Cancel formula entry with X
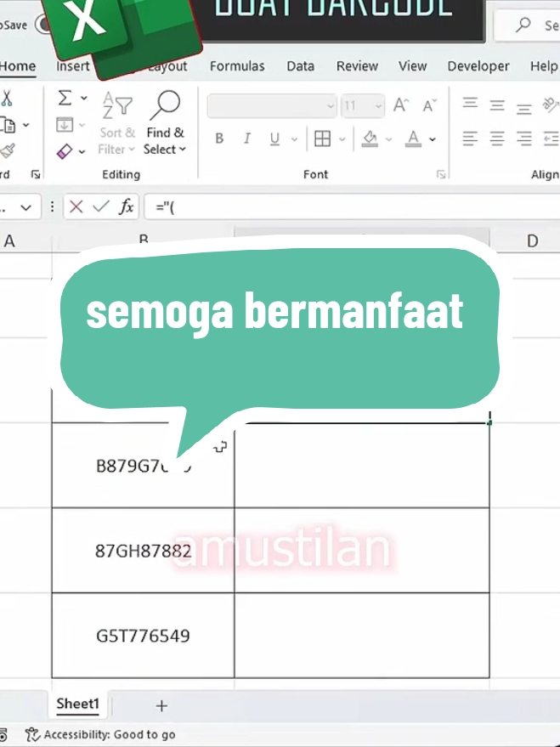 tap(76, 207)
